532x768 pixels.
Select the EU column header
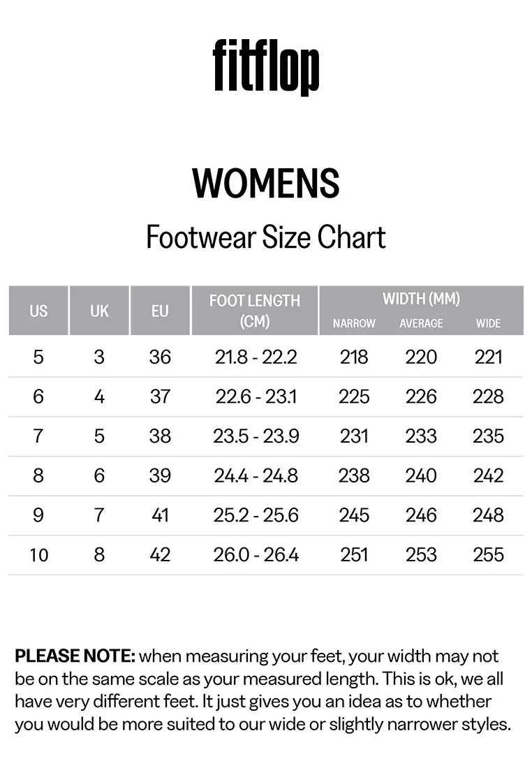point(160,311)
